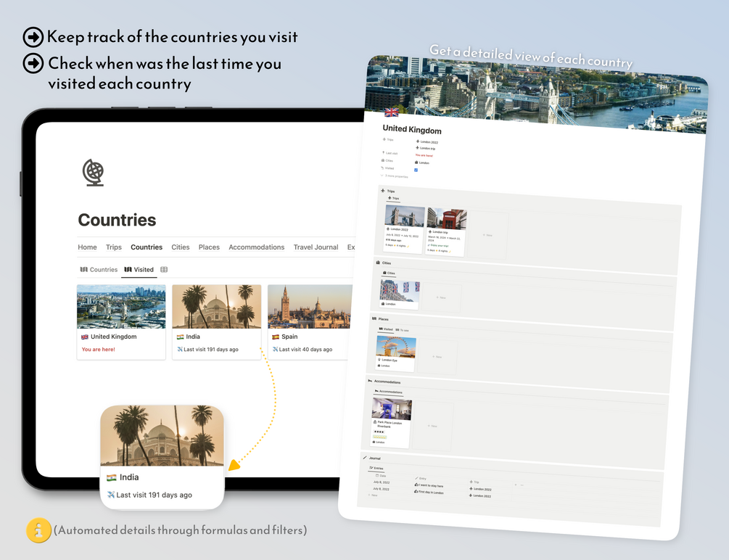This screenshot has width=729, height=560.
Task: Click the yellow info icon at the bottom
Action: pyautogui.click(x=38, y=530)
